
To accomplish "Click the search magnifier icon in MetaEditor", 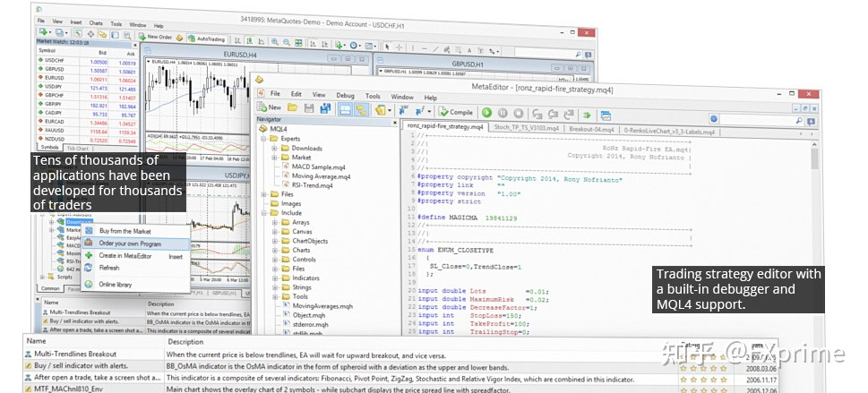I will pyautogui.click(x=798, y=120).
